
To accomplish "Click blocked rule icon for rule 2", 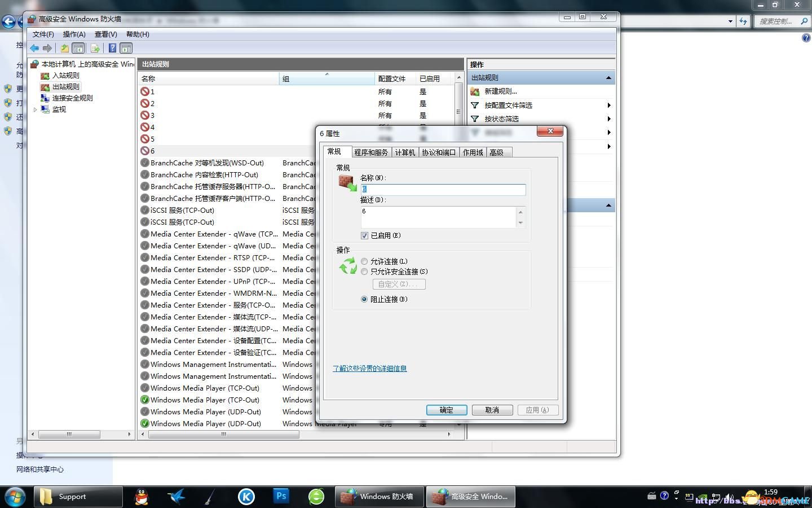I will click(x=145, y=103).
